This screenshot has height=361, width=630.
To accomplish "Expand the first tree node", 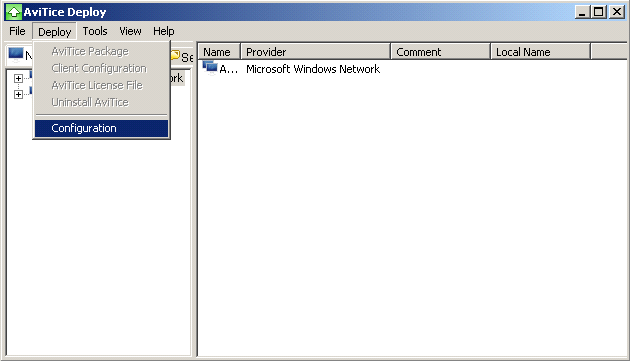I will 18,78.
